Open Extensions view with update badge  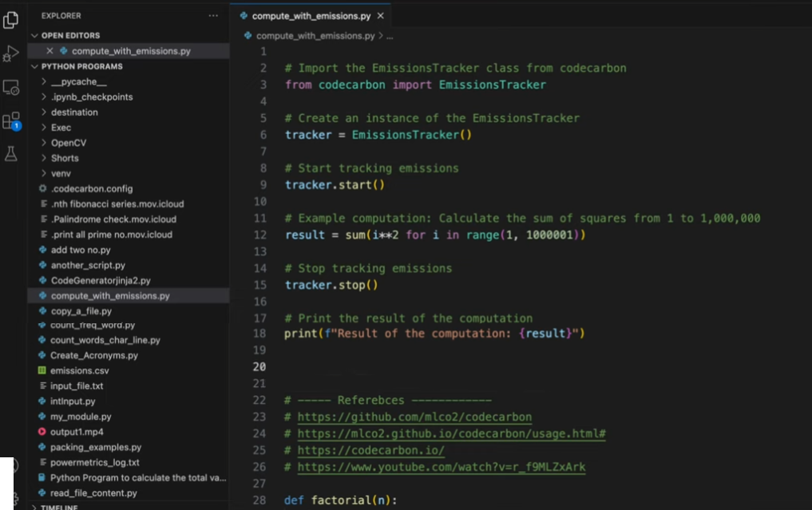pos(11,121)
